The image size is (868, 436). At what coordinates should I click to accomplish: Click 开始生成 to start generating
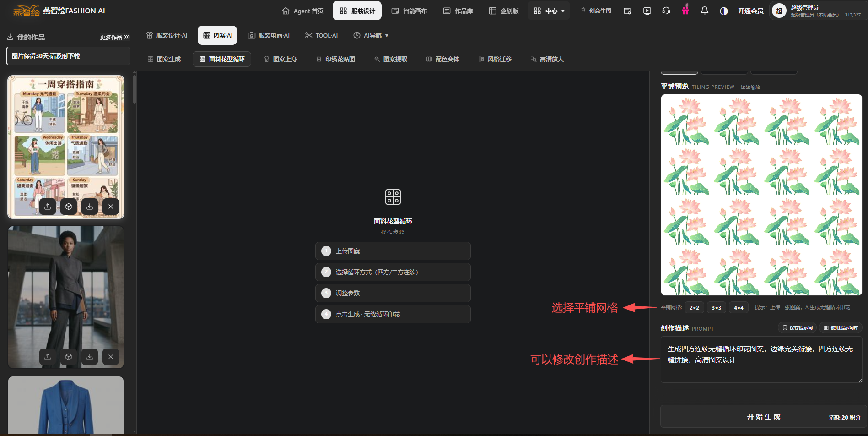point(763,417)
